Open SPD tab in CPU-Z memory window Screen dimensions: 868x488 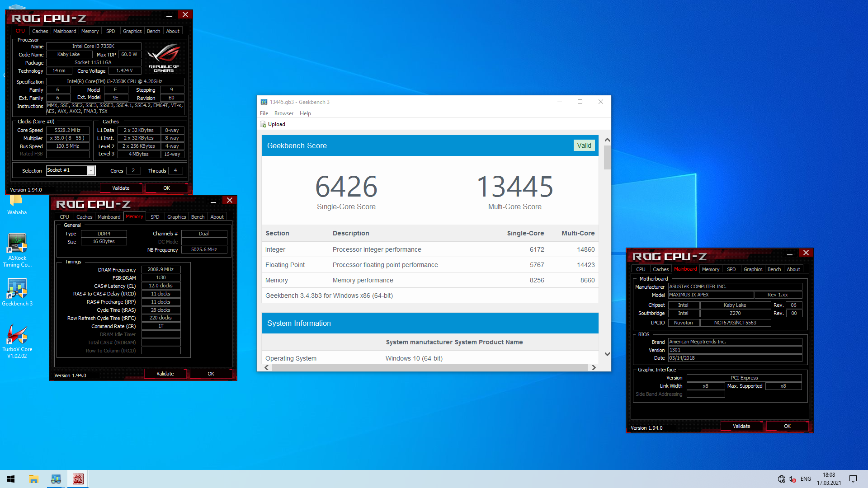pyautogui.click(x=155, y=217)
